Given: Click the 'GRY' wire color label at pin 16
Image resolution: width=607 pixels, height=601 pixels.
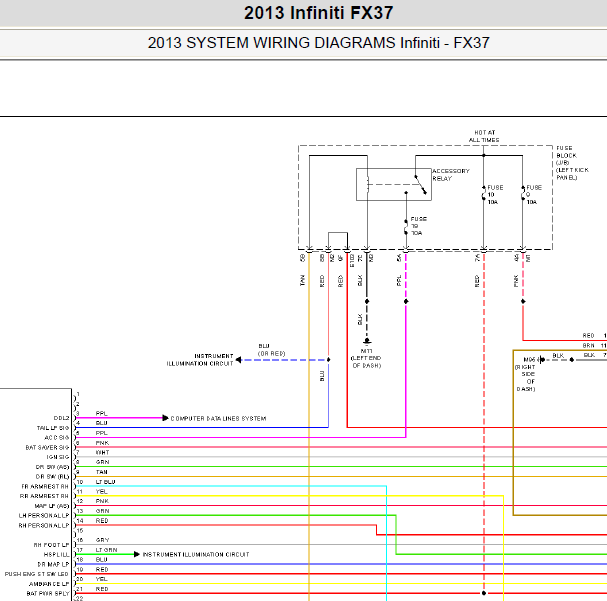Looking at the screenshot, I should tap(102, 540).
